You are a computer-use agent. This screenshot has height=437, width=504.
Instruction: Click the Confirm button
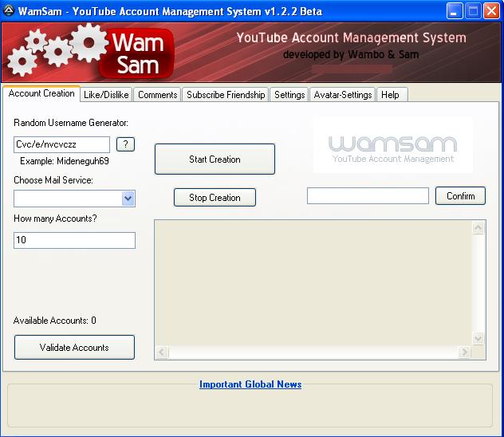460,195
